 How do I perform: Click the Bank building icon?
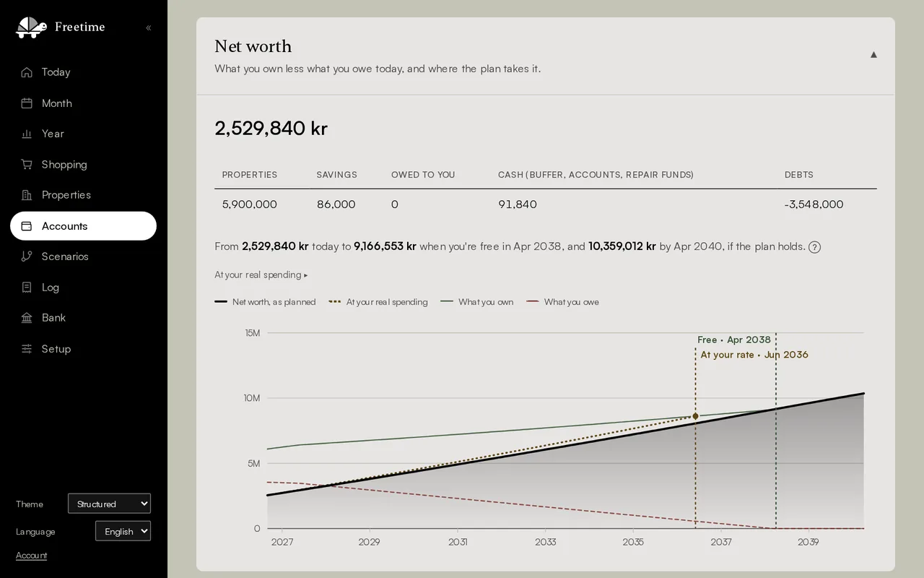coord(27,318)
